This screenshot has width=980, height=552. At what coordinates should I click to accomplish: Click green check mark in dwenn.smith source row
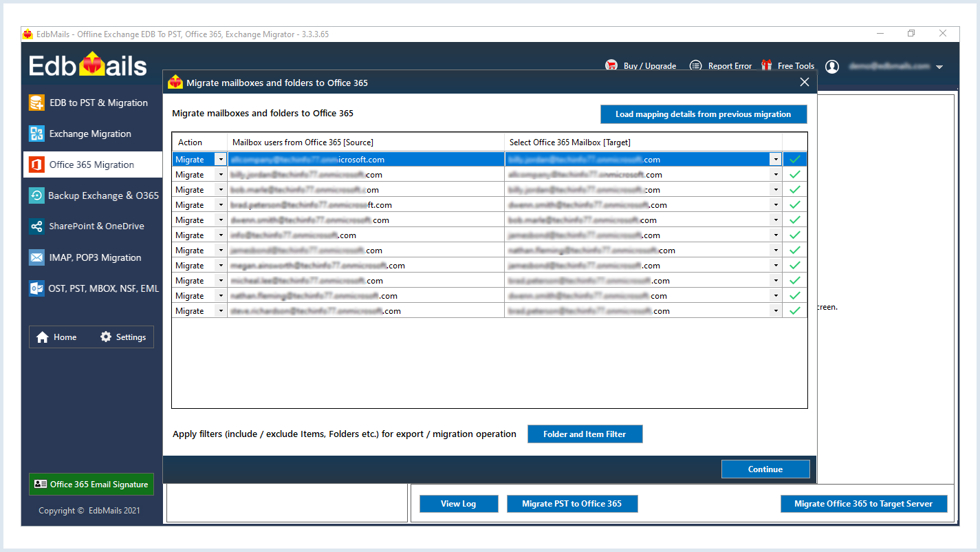click(795, 220)
